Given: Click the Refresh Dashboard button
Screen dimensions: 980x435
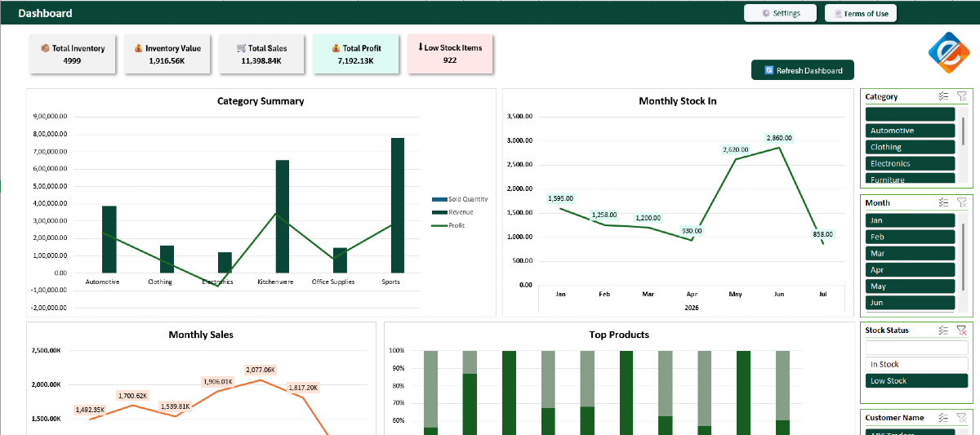Looking at the screenshot, I should click(803, 70).
